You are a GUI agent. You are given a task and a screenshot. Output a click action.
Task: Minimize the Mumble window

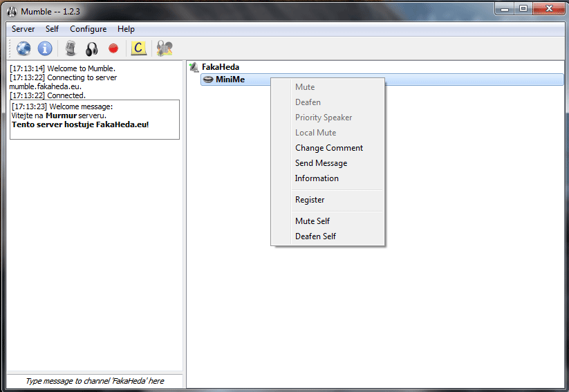(x=505, y=9)
